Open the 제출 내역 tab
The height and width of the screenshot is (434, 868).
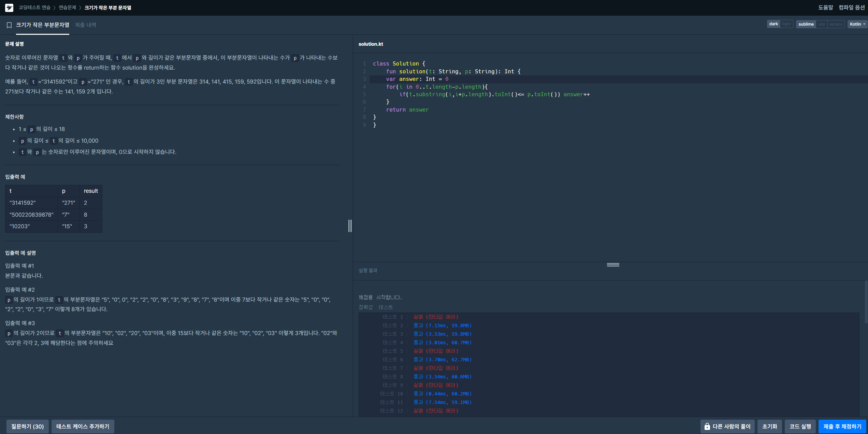tap(86, 25)
